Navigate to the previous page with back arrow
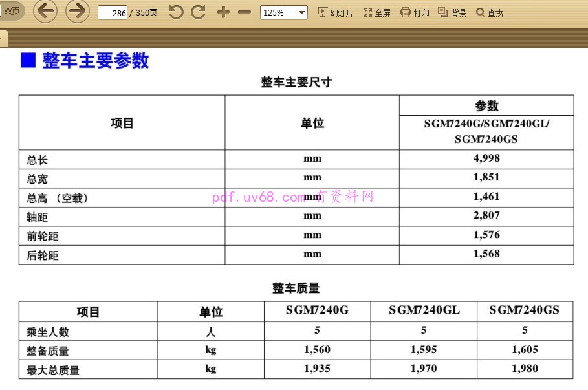The height and width of the screenshot is (390, 588). [x=45, y=11]
